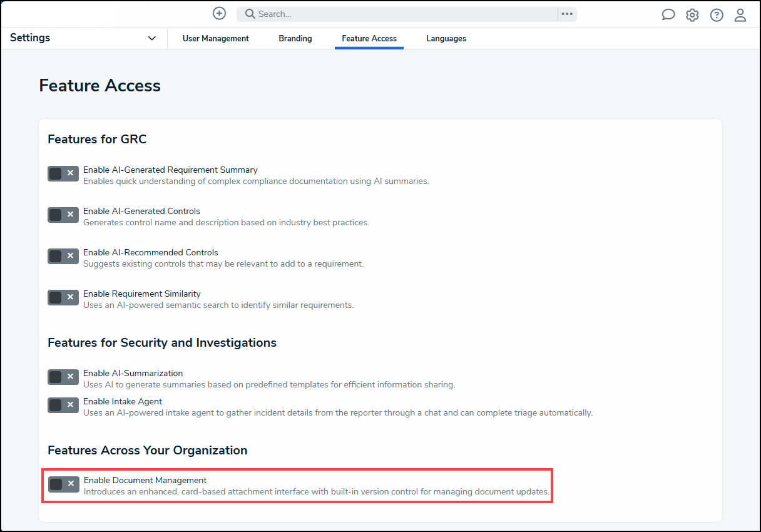Open the settings gear icon

[692, 14]
